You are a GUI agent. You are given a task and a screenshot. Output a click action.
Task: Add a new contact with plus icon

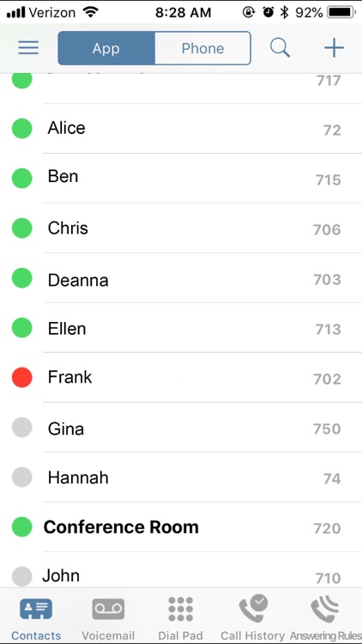point(334,48)
